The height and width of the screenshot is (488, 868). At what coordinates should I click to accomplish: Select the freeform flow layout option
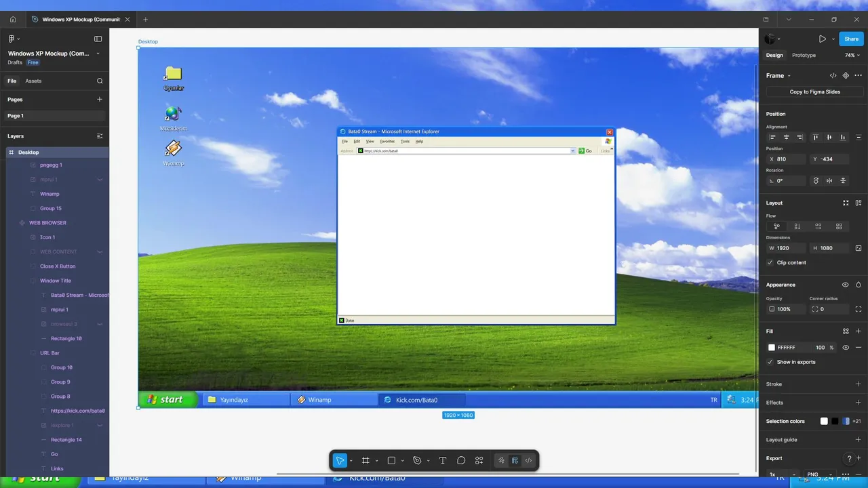(776, 226)
